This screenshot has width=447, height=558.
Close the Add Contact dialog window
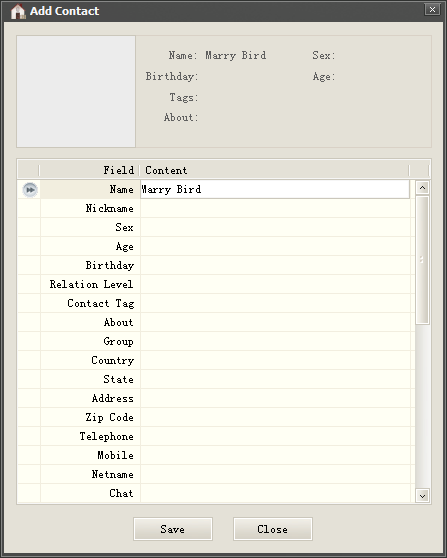pyautogui.click(x=432, y=10)
